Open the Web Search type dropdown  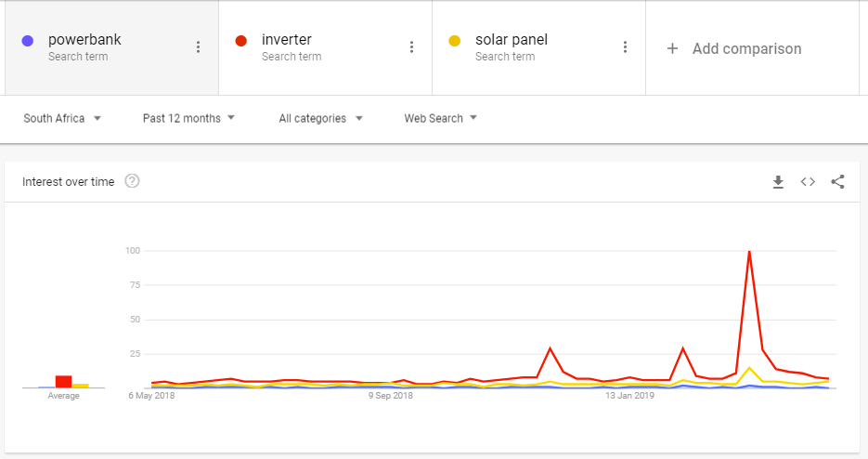440,118
